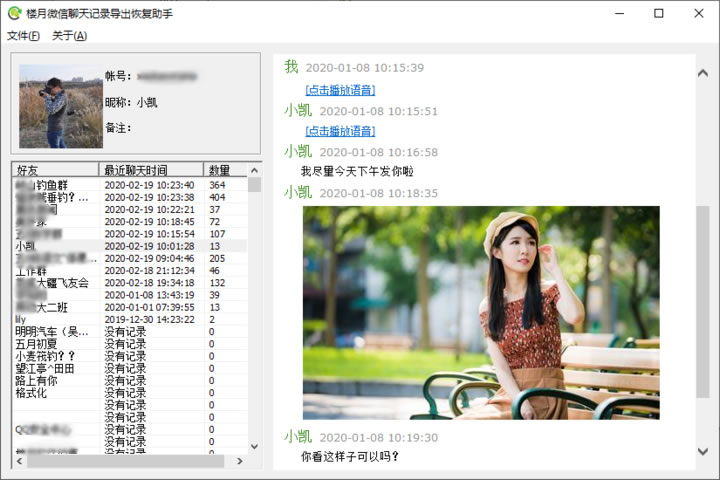Viewport: 720px width, 480px height.
Task: Play the voice message sent at 10:15:39
Action: (340, 90)
